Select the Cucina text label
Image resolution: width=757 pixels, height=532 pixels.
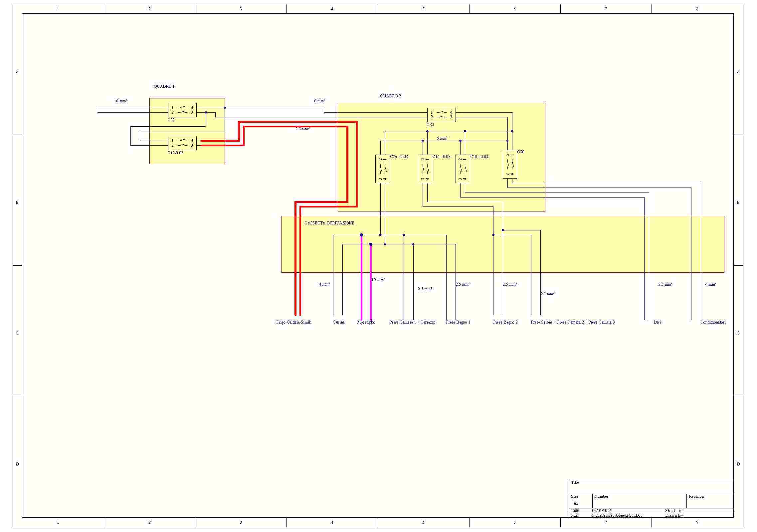(338, 322)
